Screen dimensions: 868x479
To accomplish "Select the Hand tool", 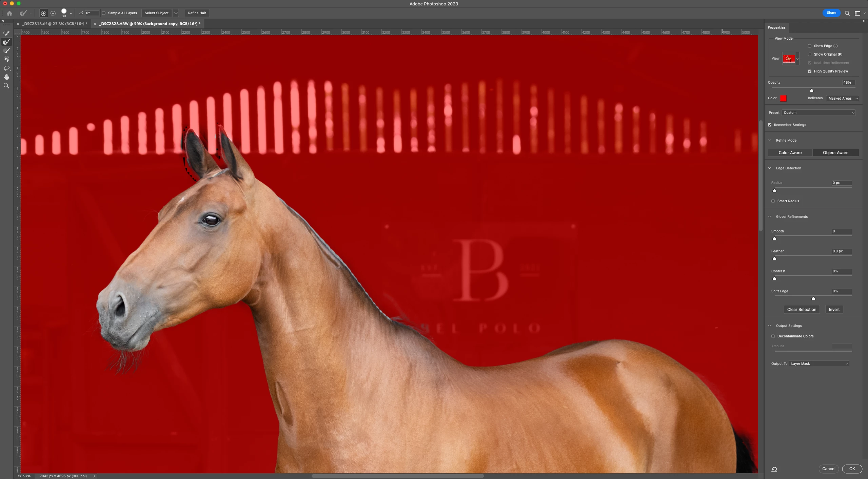I will (6, 77).
